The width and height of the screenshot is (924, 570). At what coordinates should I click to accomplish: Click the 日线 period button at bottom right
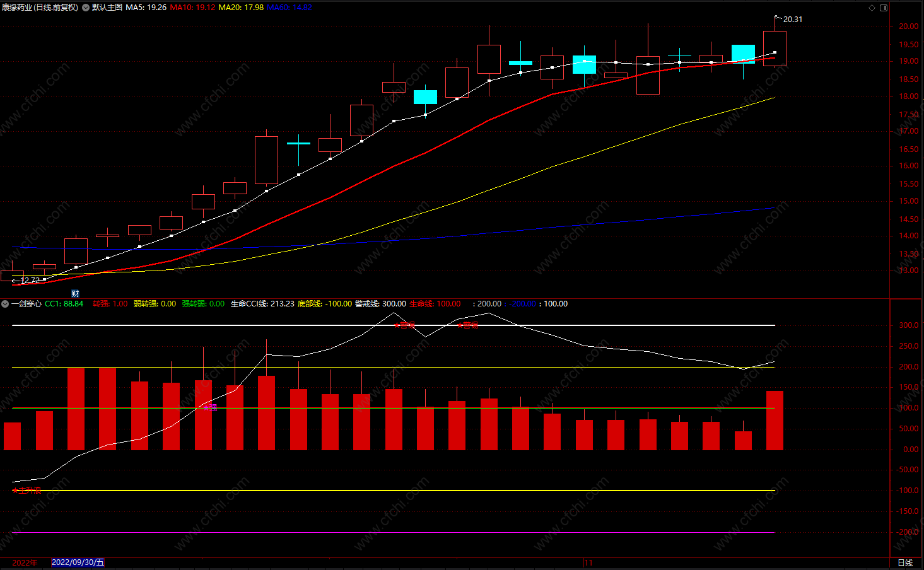905,562
